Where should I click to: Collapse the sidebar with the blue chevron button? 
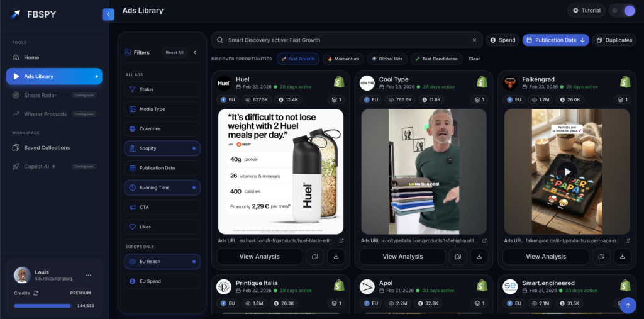[x=108, y=14]
